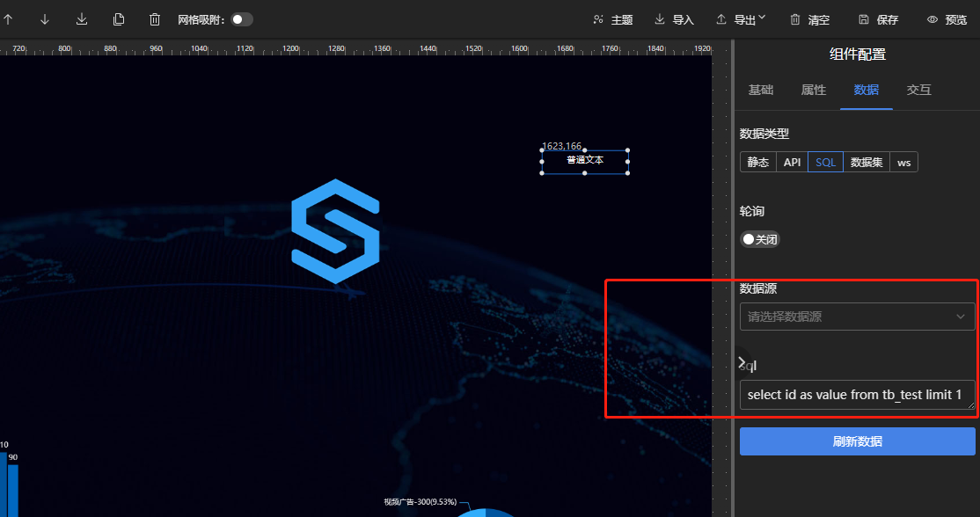Click the 组件配置 panel title
The image size is (980, 517).
coord(858,55)
